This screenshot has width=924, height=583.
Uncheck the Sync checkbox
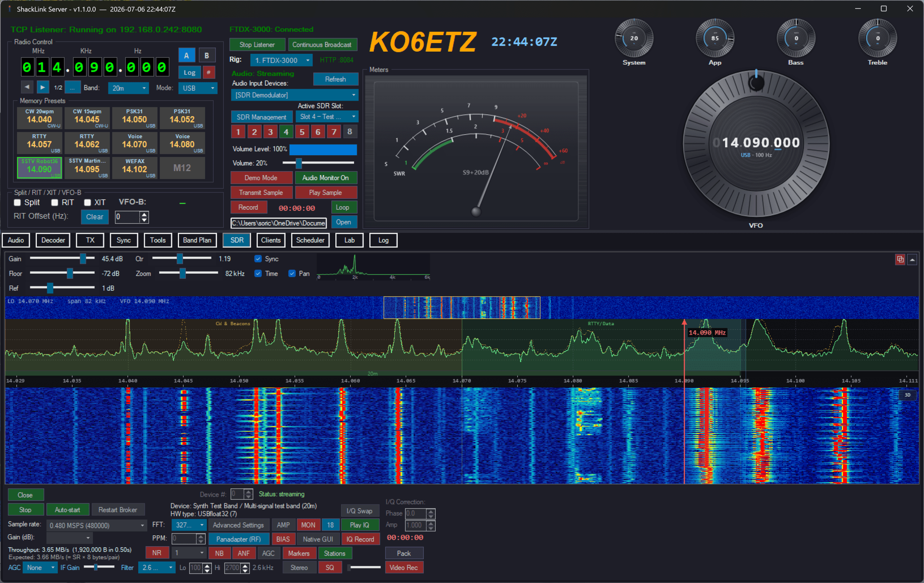[258, 259]
